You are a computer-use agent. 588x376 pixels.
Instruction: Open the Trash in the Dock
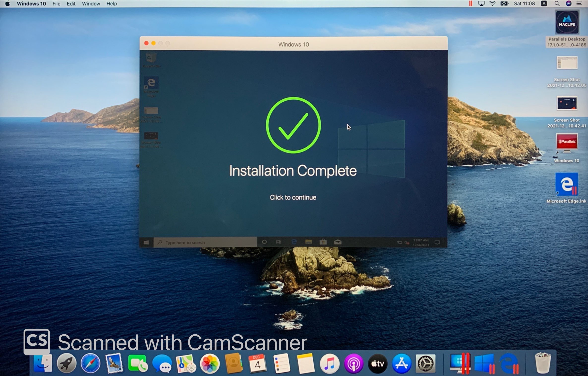click(x=543, y=363)
